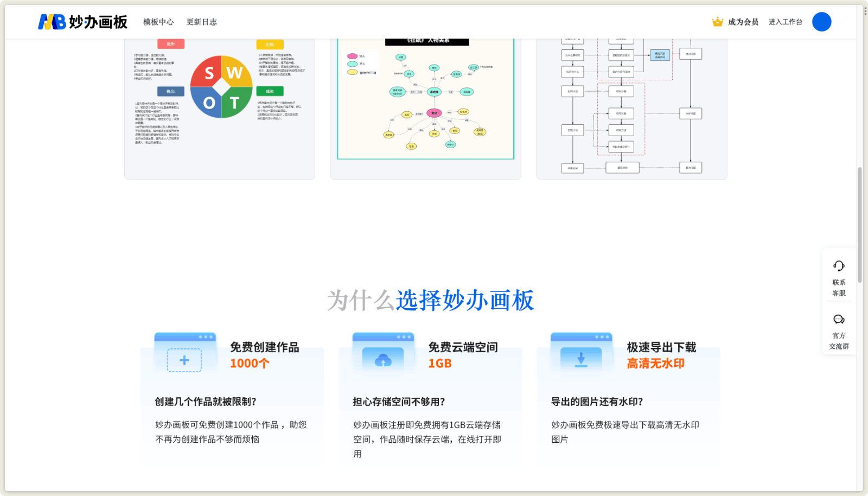Click the 高清无水印 orange text
868x496 pixels.
(x=655, y=364)
